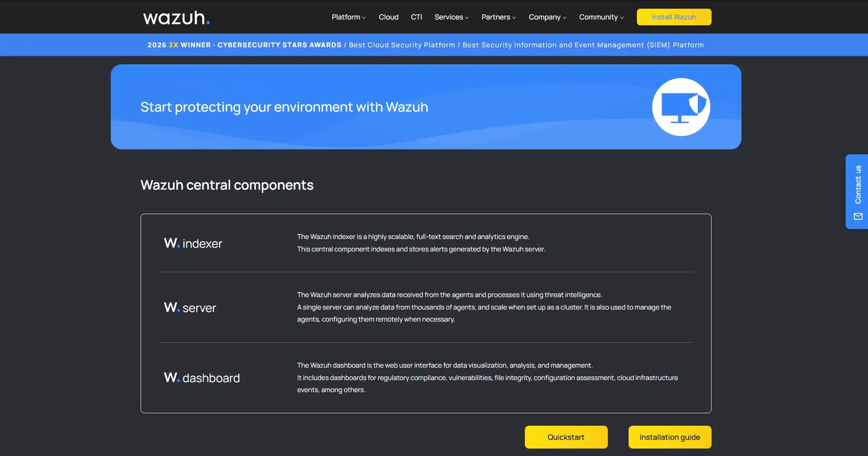
Task: Click the envelope icon on Contact us
Action: 858,217
